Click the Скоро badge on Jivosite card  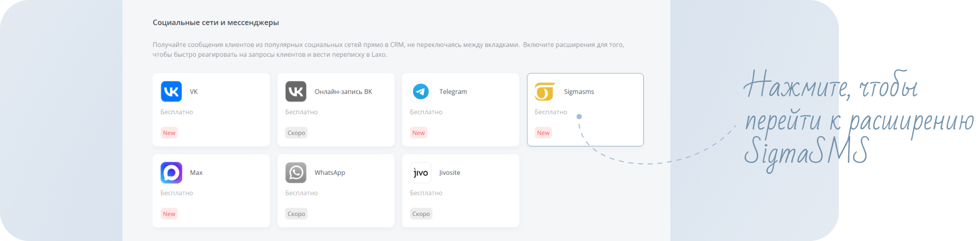421,214
